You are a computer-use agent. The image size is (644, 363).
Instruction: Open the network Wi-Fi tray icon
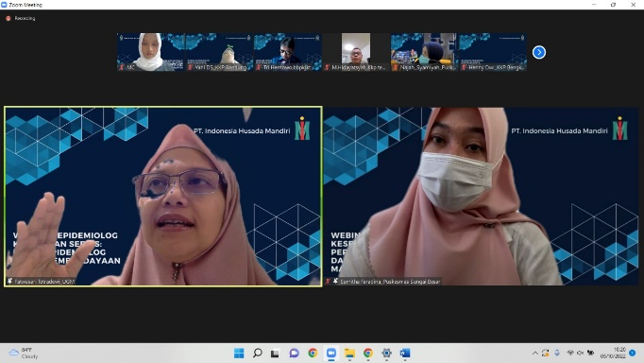click(570, 353)
